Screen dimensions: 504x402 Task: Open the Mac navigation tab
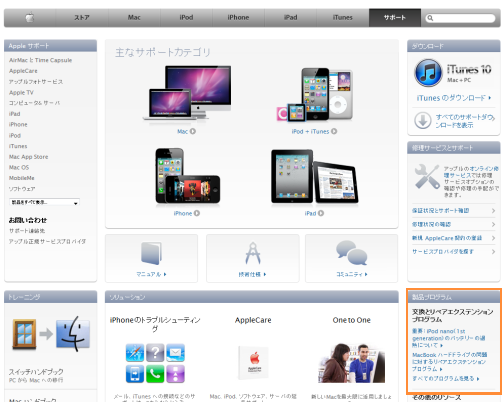(134, 18)
